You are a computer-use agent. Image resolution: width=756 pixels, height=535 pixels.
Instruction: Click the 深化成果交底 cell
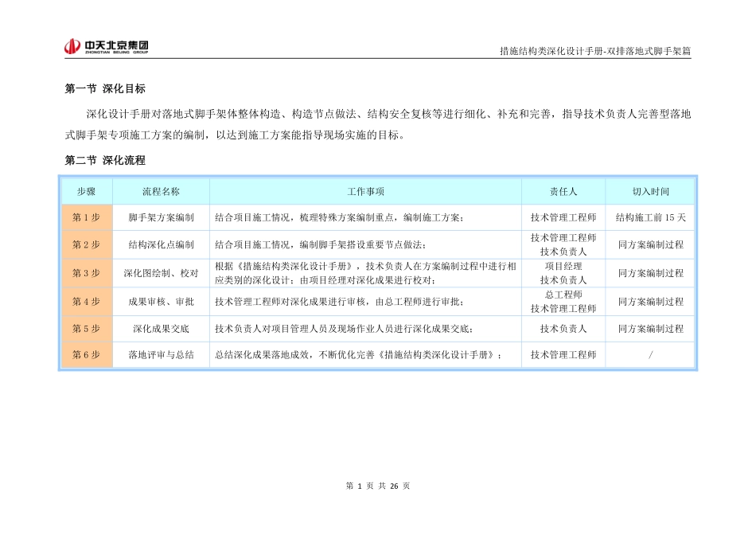(x=161, y=328)
